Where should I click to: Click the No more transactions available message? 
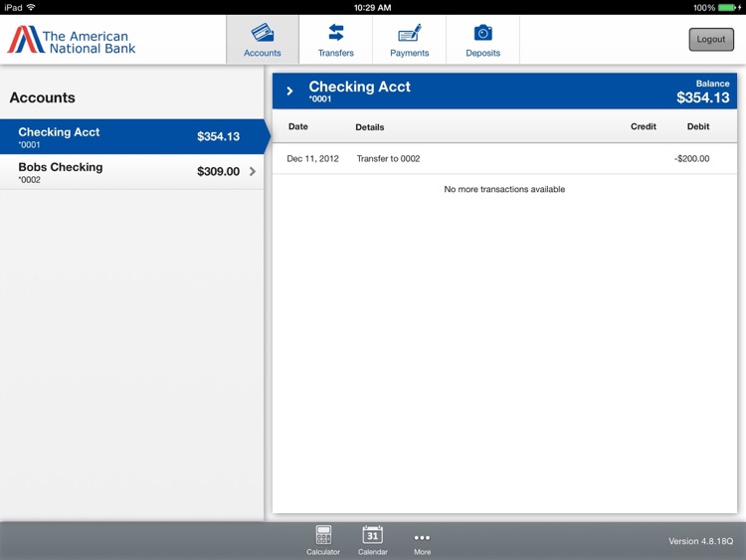point(504,189)
